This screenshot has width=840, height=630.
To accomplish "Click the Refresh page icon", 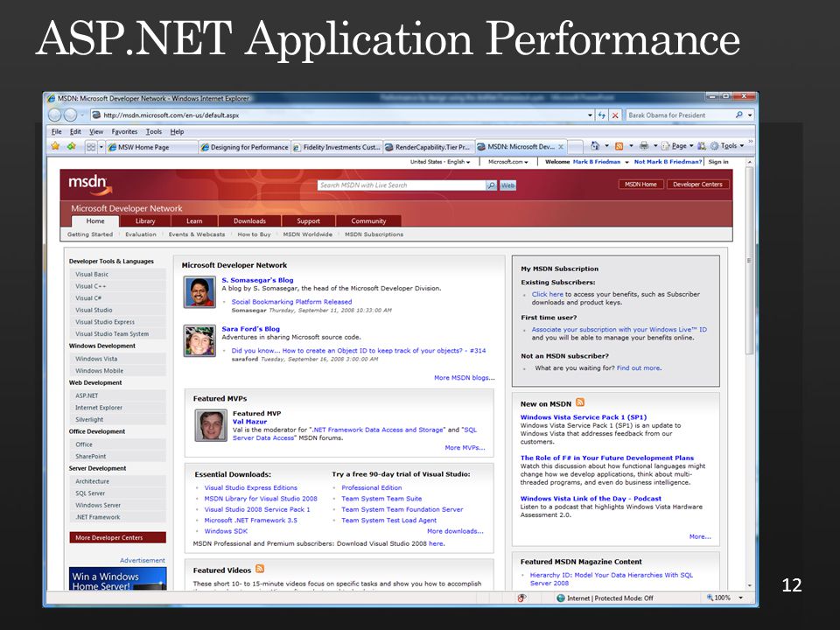I will (x=602, y=115).
